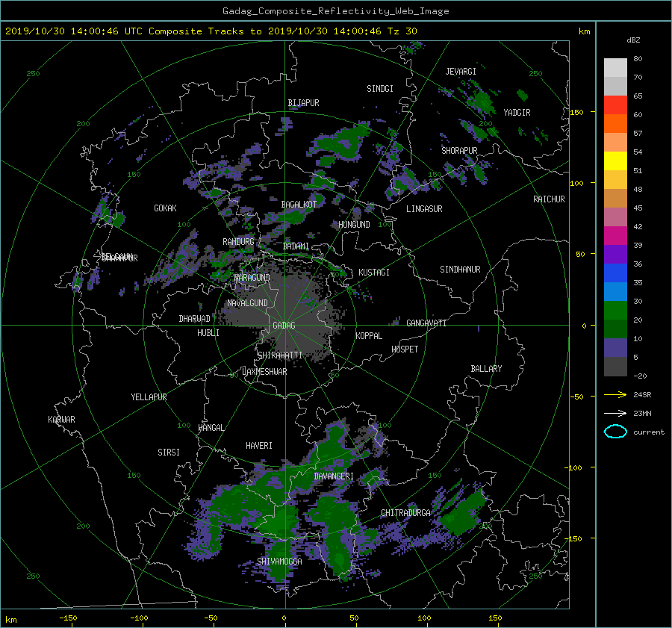Click the LINGASUR city label
This screenshot has width=672, height=628.
coord(424,209)
